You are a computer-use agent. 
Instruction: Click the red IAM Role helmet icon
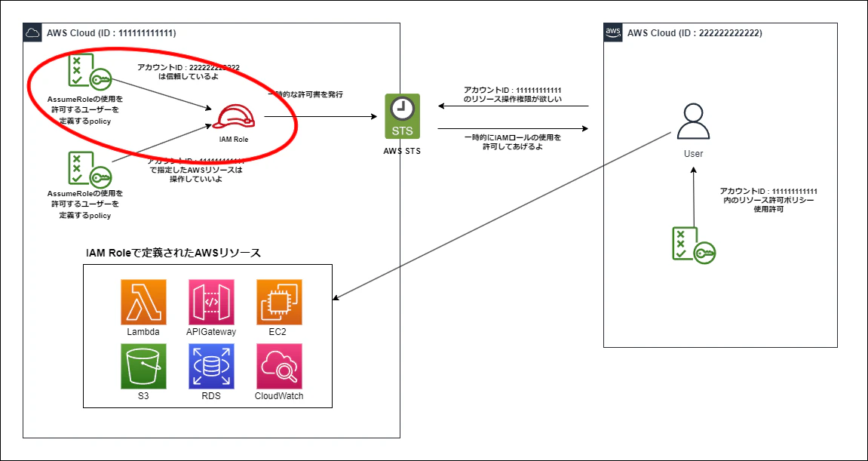click(x=235, y=118)
